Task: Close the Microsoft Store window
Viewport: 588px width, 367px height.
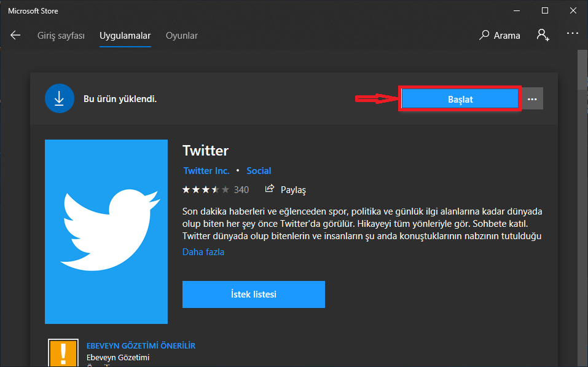Action: click(x=573, y=10)
